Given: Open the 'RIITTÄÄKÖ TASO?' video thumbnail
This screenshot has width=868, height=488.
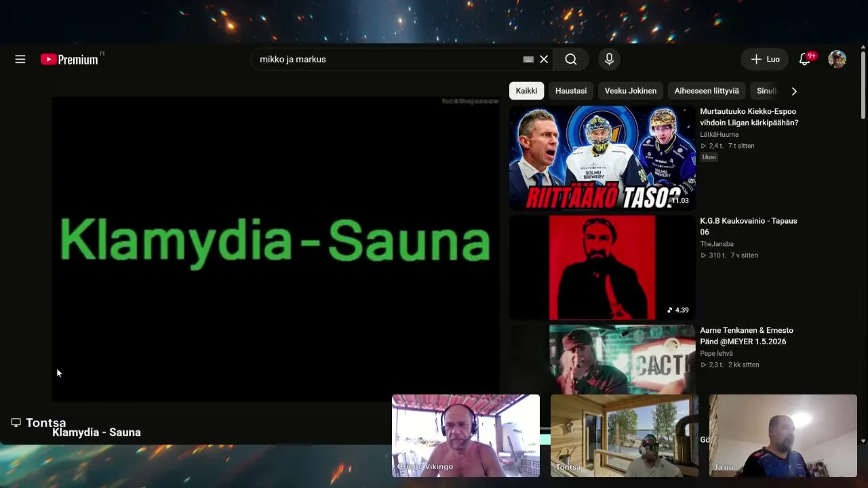Looking at the screenshot, I should click(x=602, y=157).
